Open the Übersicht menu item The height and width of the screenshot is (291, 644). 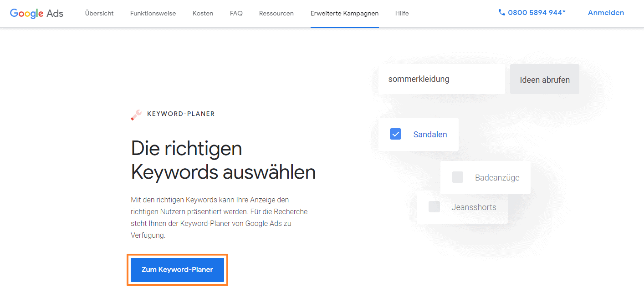99,13
